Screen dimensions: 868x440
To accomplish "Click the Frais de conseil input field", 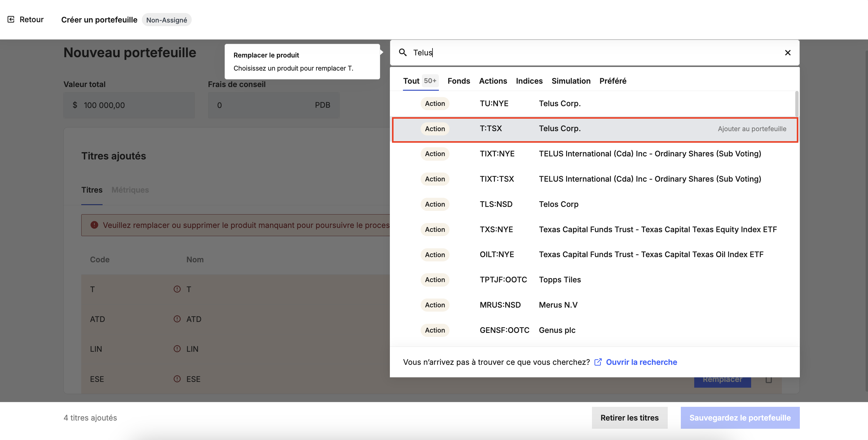I will [274, 105].
